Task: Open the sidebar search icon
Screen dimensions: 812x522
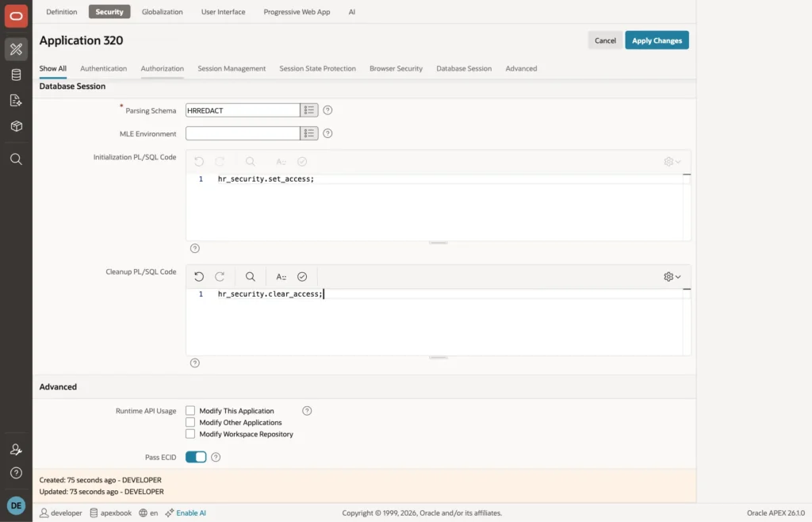Action: [x=16, y=159]
